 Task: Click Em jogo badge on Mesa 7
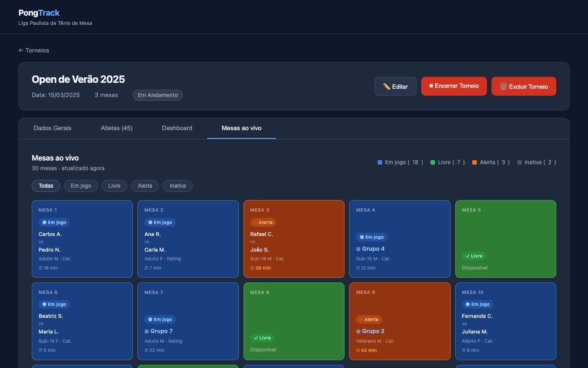(x=160, y=319)
